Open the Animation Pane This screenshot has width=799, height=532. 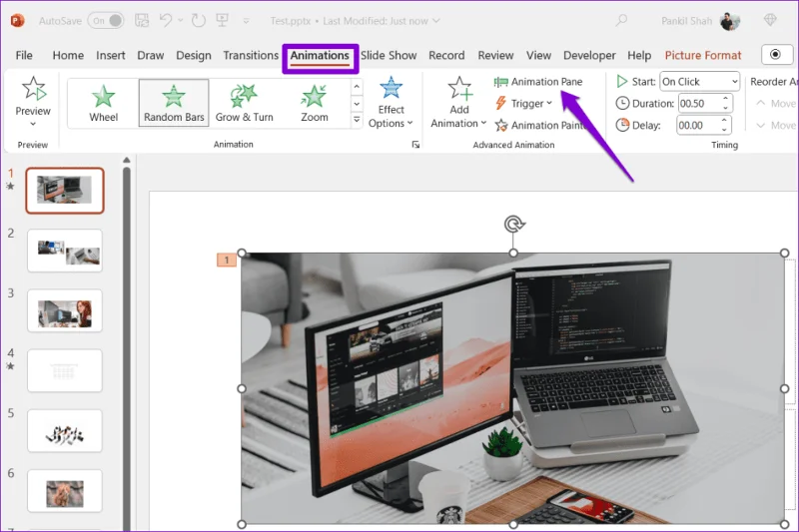538,82
